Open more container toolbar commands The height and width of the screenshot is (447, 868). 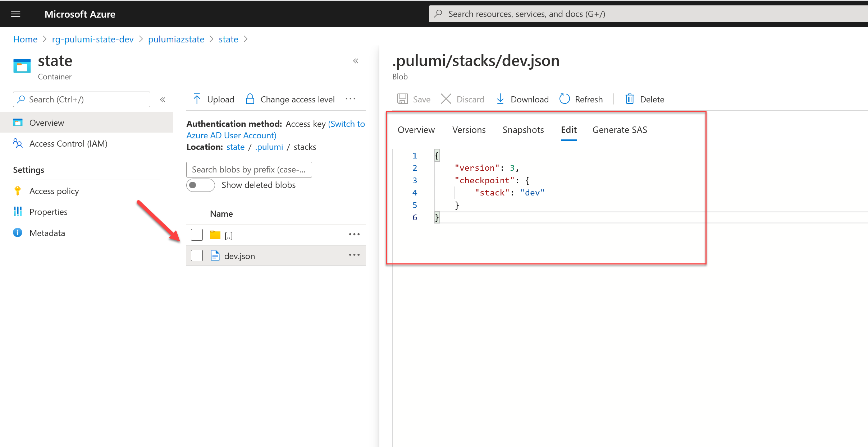[350, 99]
